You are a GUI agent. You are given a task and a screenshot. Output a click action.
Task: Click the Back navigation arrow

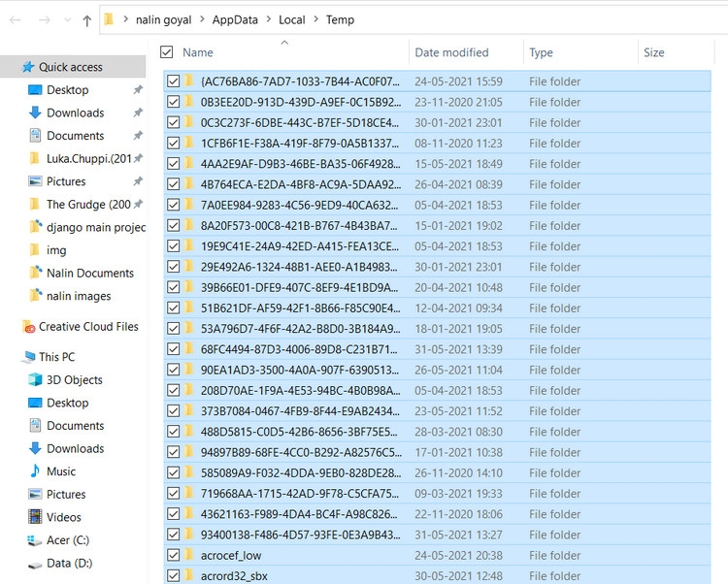17,20
